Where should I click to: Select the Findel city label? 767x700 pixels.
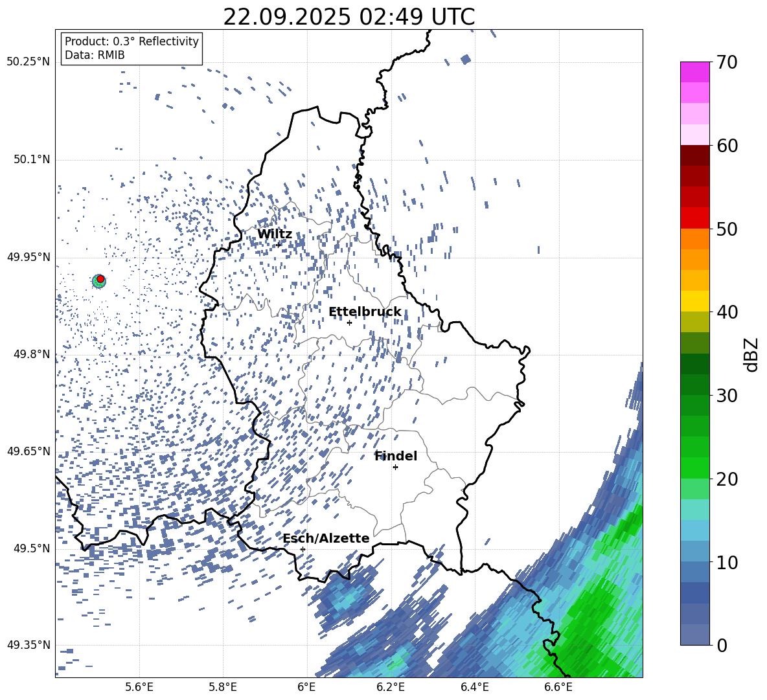tap(396, 456)
